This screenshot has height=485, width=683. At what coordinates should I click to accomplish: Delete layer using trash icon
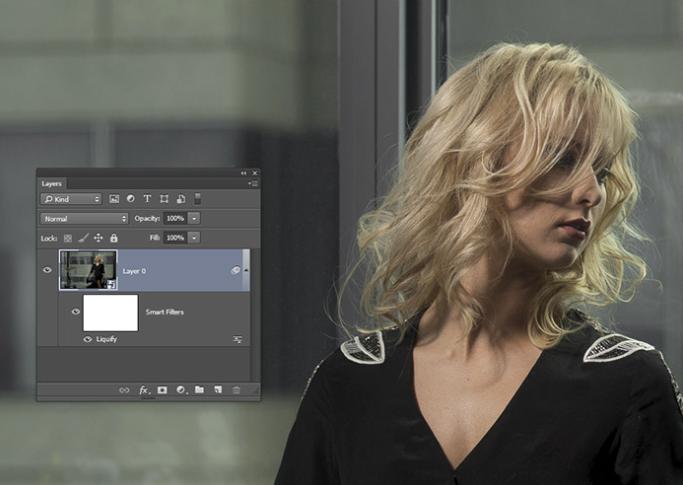(236, 390)
